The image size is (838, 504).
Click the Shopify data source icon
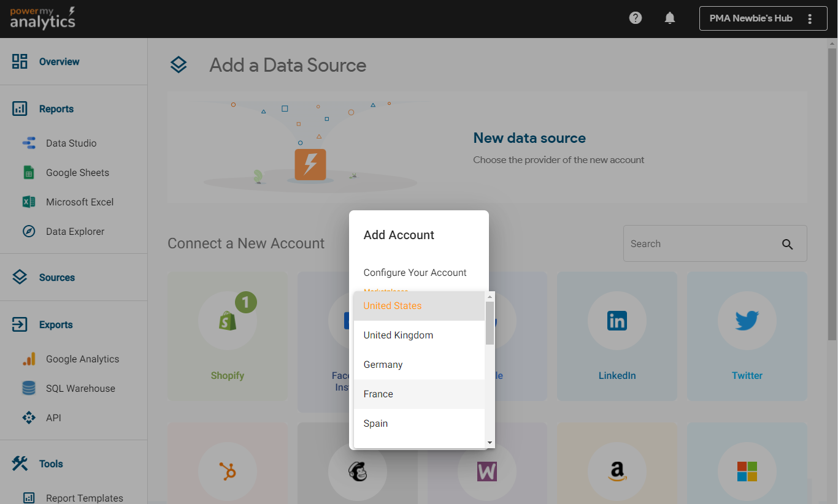[x=228, y=321]
